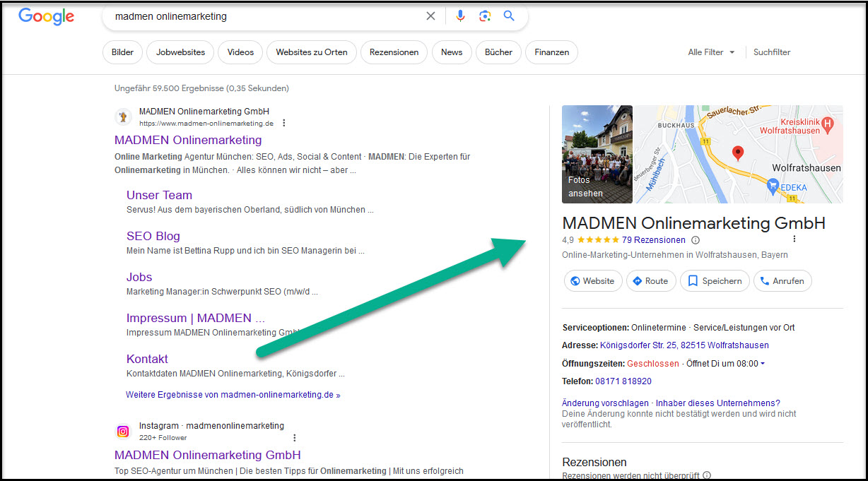Screen dimensions: 868x481
Task: Open the Alle Filter dropdown
Action: [x=711, y=52]
